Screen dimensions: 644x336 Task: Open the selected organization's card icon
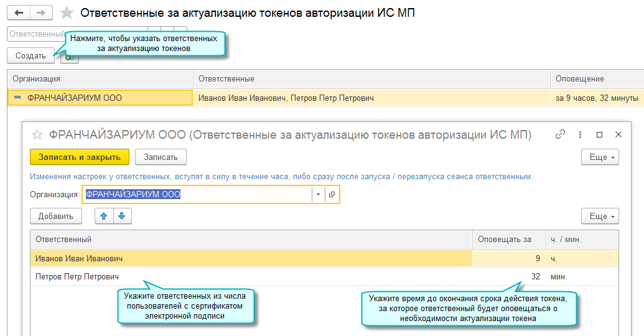[332, 195]
